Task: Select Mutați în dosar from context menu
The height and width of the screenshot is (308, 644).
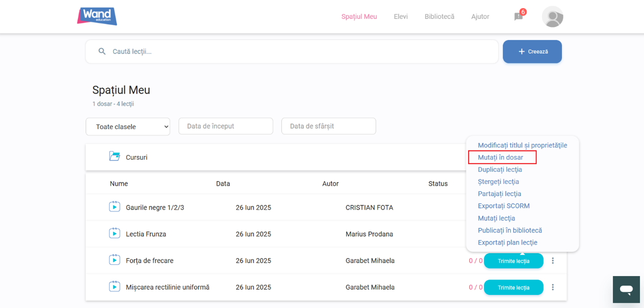Action: pos(501,157)
